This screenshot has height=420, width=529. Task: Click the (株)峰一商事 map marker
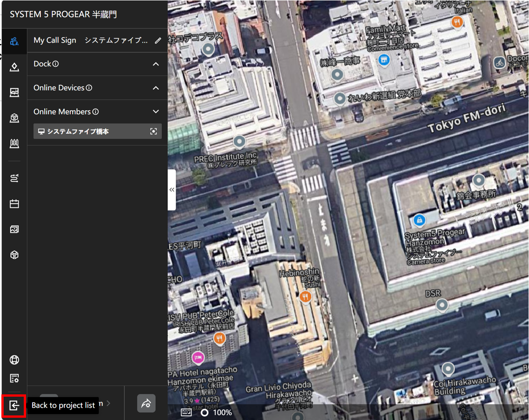coord(337,75)
